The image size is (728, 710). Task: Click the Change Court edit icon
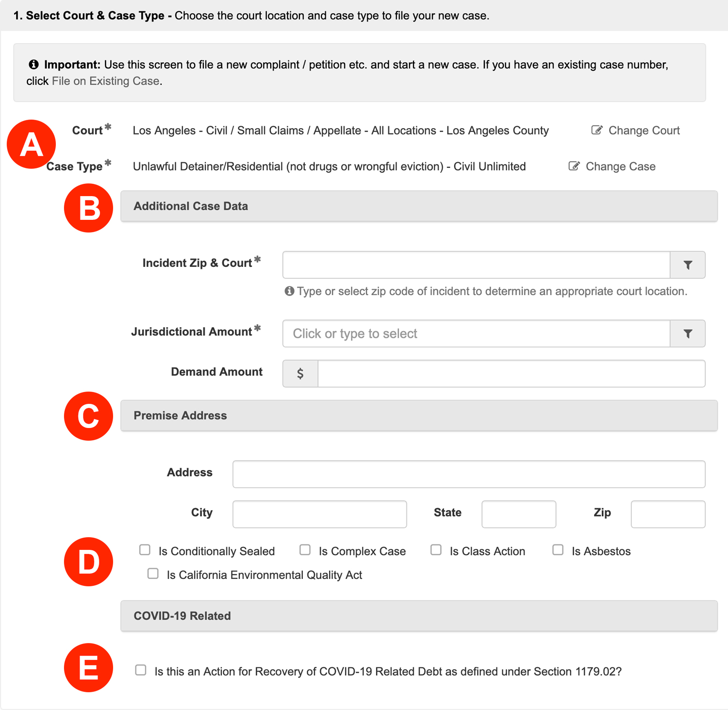click(596, 130)
